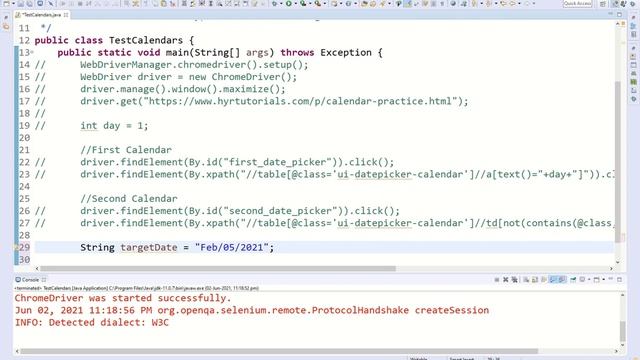Click "INFO: Detected dialect: W3C" console line
This screenshot has width=640, height=360.
click(92, 323)
